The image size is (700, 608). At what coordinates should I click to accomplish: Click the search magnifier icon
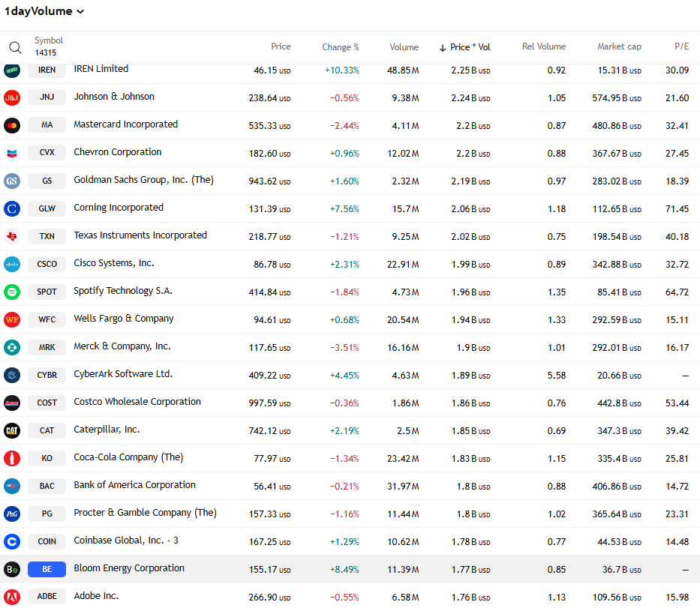pyautogui.click(x=15, y=47)
